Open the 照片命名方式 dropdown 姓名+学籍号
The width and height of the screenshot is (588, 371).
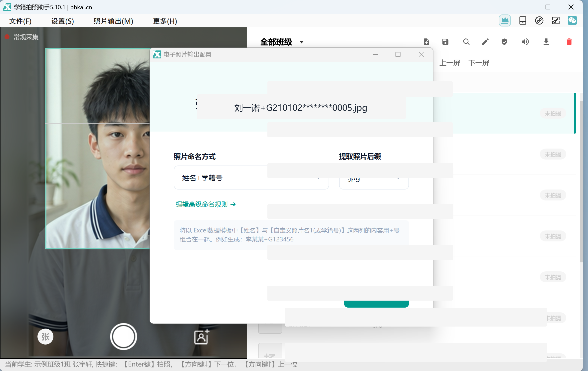point(251,178)
